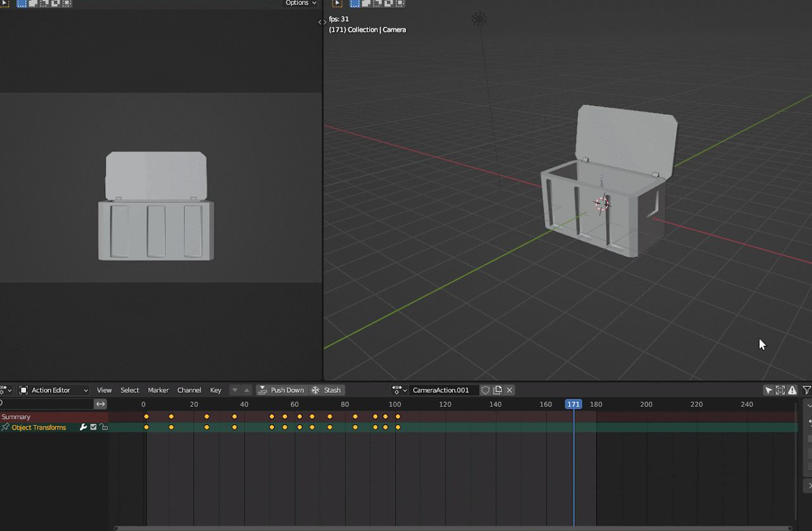Click the pin icon beside Object Transforms
The width and height of the screenshot is (812, 531).
point(5,428)
